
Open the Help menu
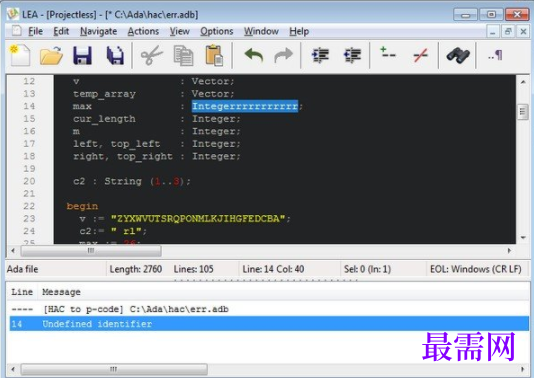click(x=299, y=31)
